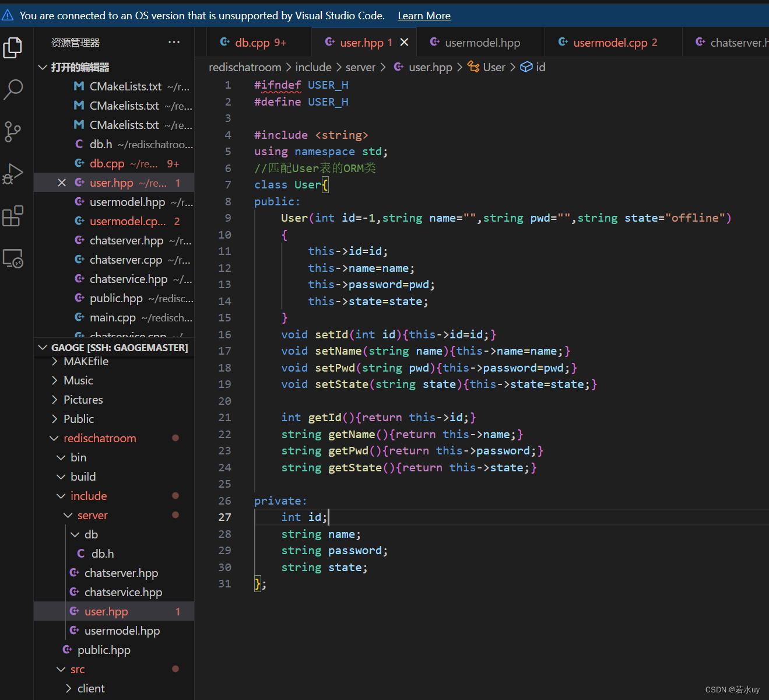
Task: Click the warning icon in notification banner
Action: (x=8, y=15)
